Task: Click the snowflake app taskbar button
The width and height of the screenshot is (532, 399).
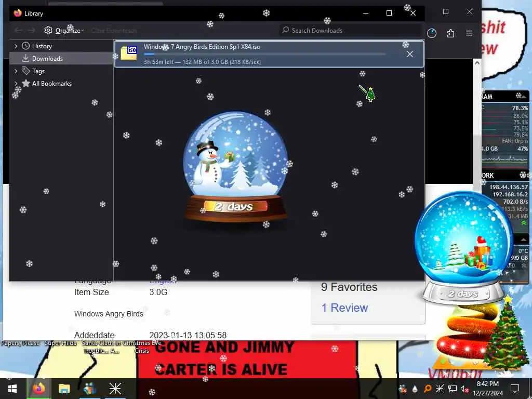Action: [x=115, y=389]
